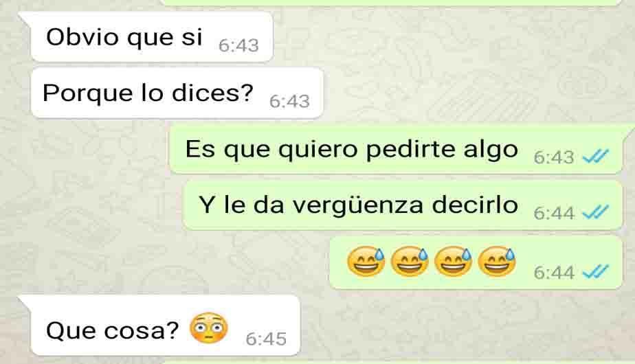Click read ticks on the emoji message
Screen dimensions: 635x364
point(596,272)
